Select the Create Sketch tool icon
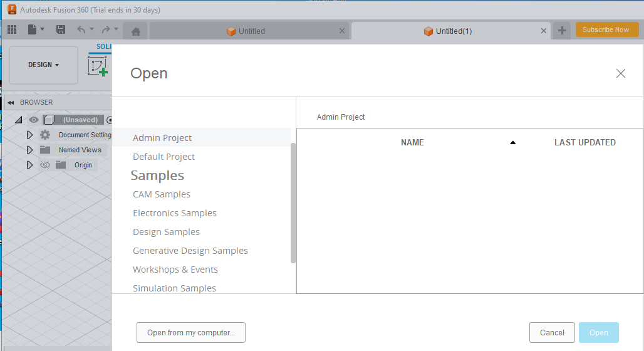 98,66
